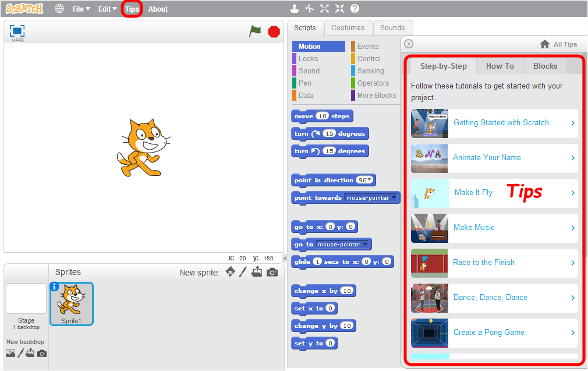
Task: Take new sprite from camera
Action: (x=272, y=273)
